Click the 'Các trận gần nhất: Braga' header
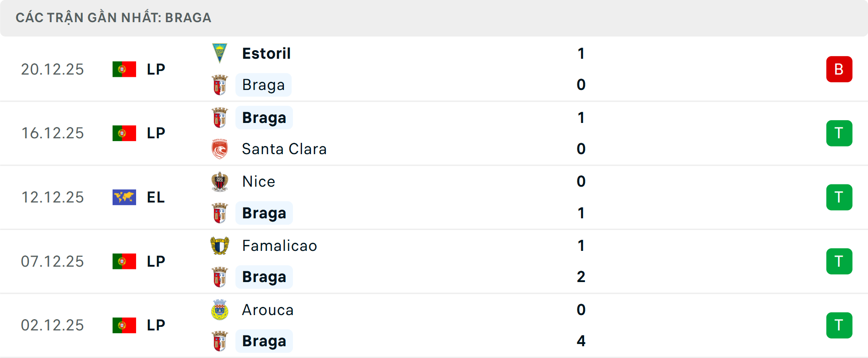 coord(113,18)
